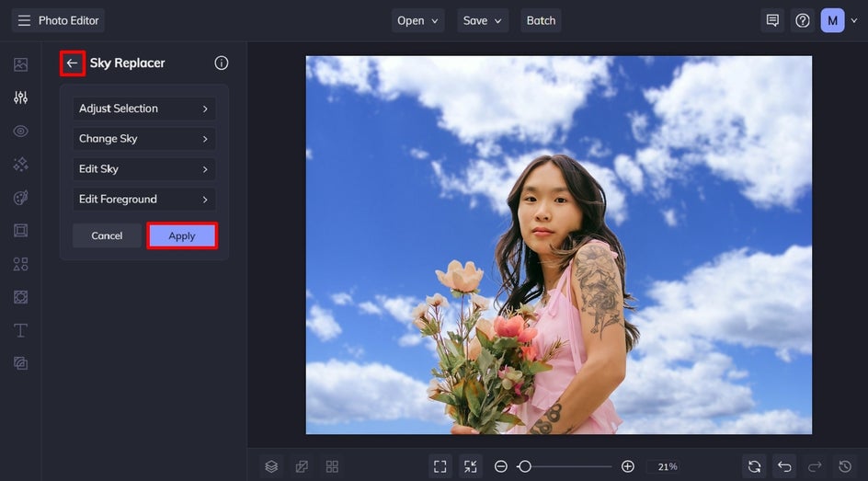The image size is (868, 481).
Task: Zoom out with the minus icon
Action: click(x=501, y=466)
